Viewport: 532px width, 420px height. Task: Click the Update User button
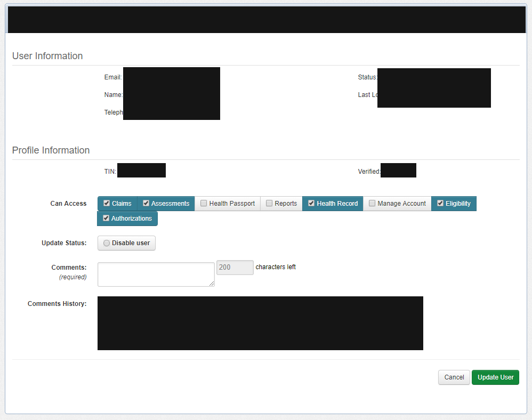(x=495, y=377)
